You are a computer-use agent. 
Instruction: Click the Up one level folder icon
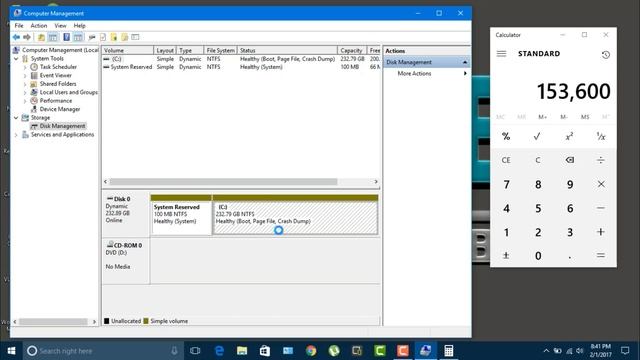[41, 37]
